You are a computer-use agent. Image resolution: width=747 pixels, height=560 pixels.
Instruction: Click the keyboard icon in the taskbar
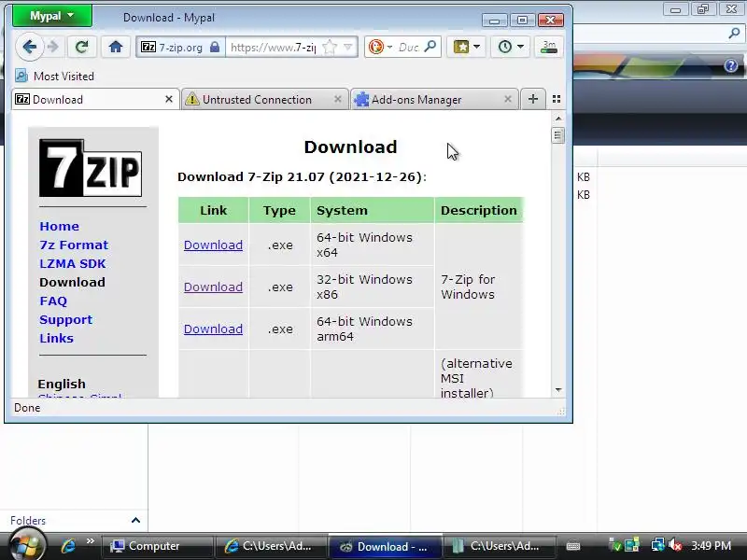coord(573,546)
